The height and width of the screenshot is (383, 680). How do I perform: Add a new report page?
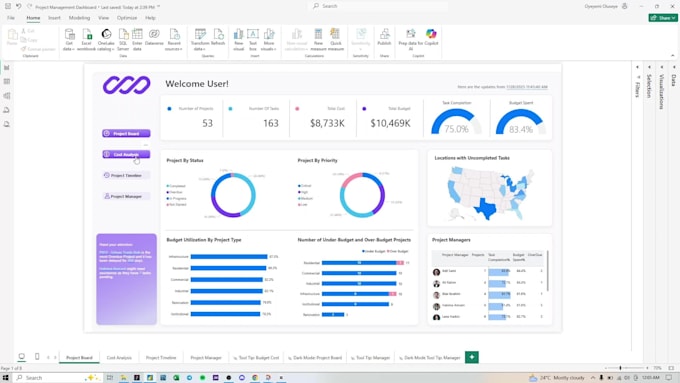[x=472, y=357]
